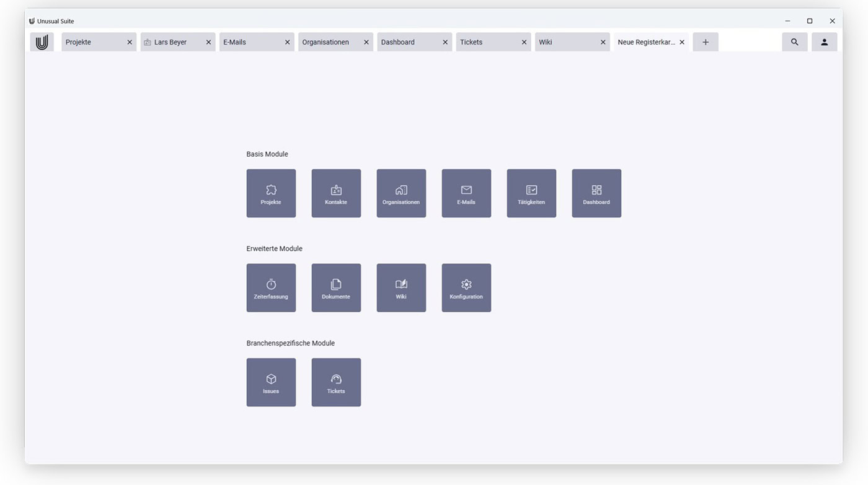This screenshot has height=485, width=868.
Task: Switch to the Organisationen tab
Action: pyautogui.click(x=325, y=42)
